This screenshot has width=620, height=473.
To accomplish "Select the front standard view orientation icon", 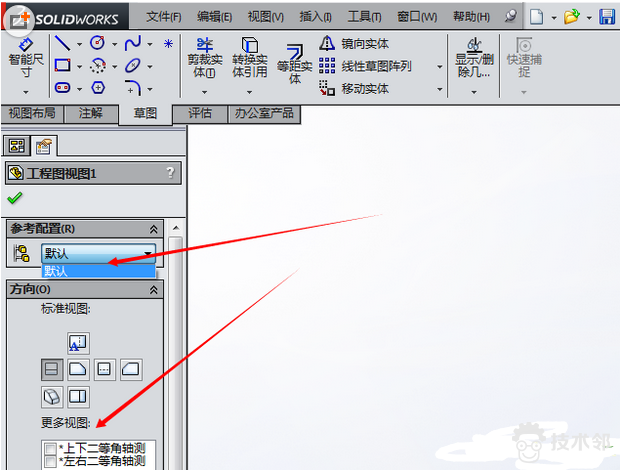I will click(x=52, y=369).
